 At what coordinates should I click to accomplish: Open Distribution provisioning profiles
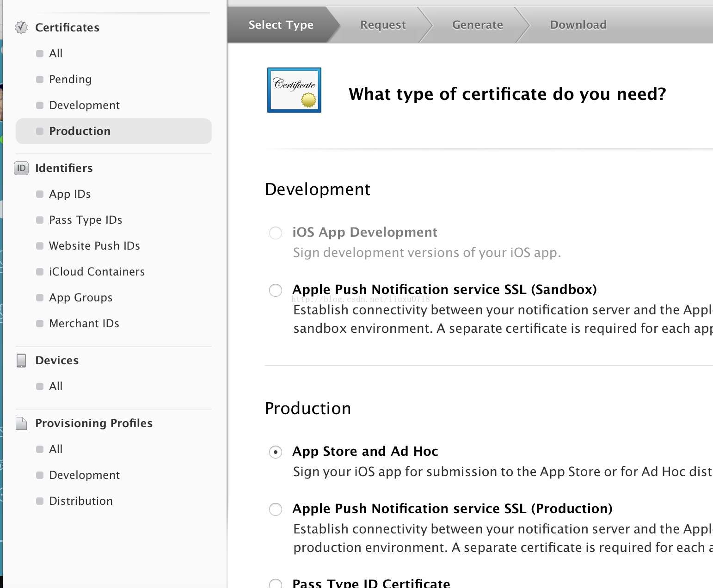coord(80,501)
